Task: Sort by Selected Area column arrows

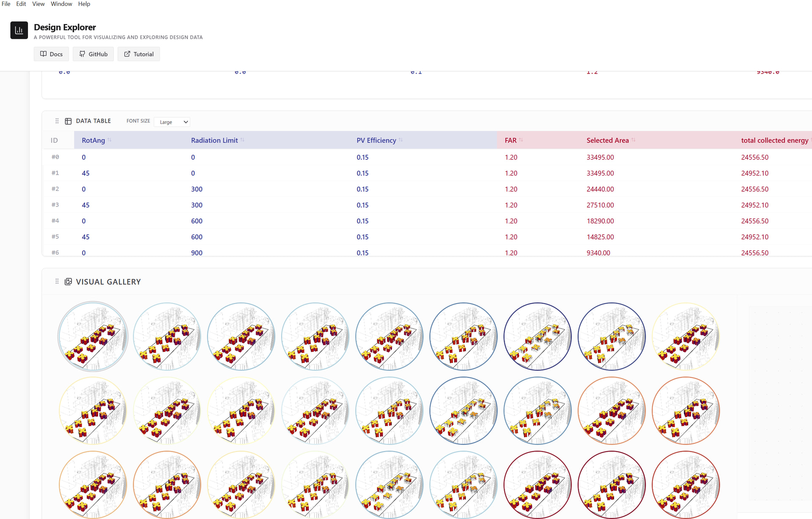Action: click(634, 140)
